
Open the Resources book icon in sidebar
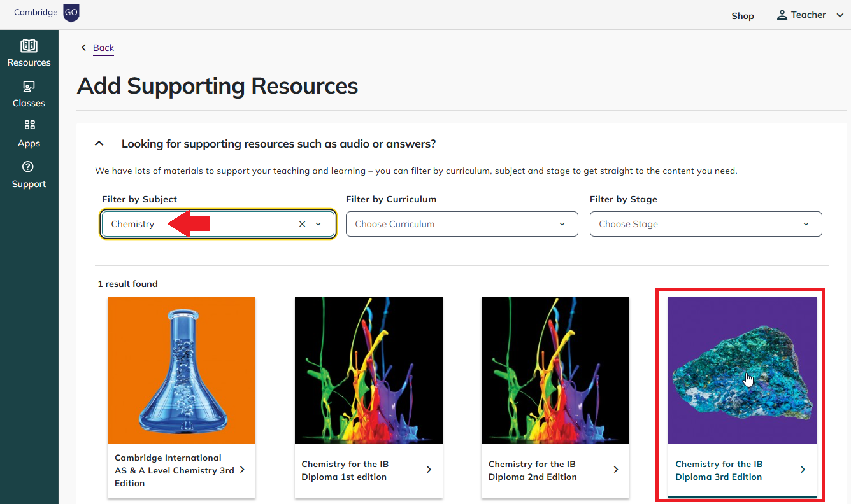pos(29,46)
